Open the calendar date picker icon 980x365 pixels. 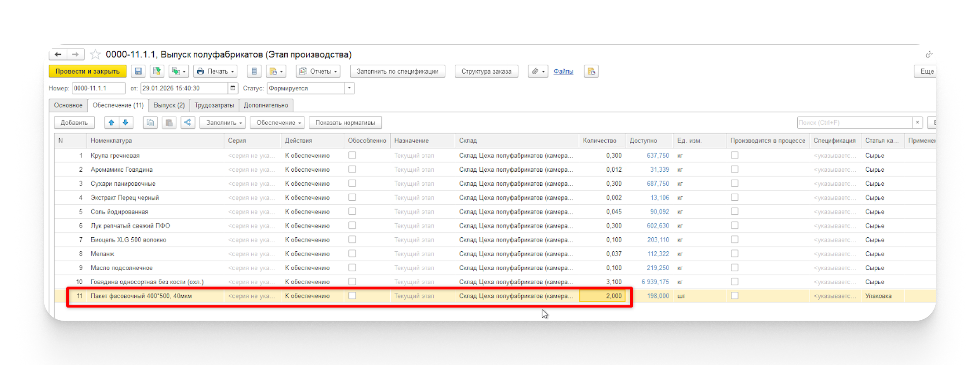[232, 88]
